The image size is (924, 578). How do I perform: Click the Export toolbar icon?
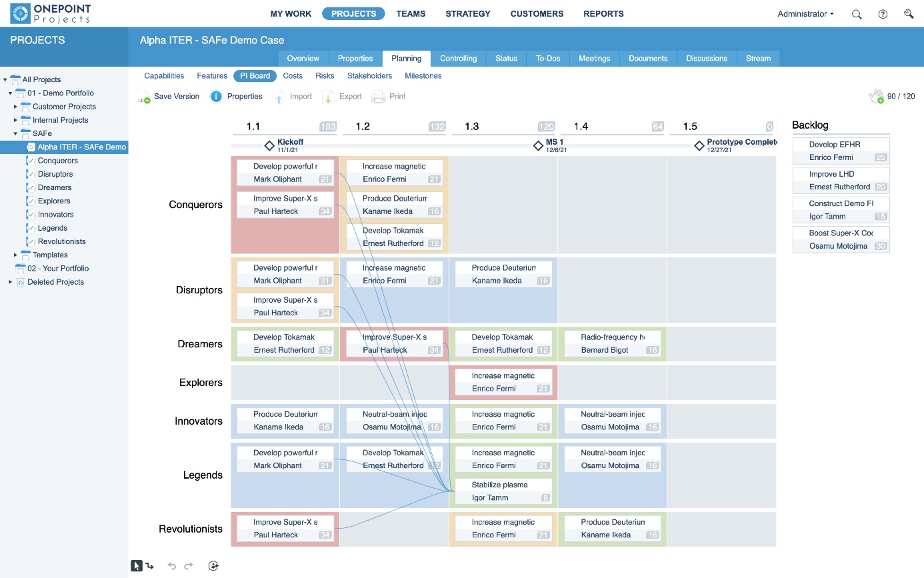click(x=328, y=97)
